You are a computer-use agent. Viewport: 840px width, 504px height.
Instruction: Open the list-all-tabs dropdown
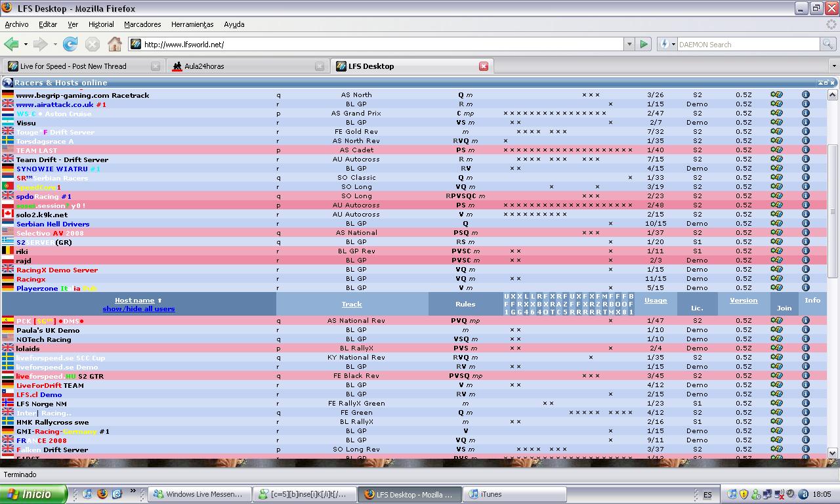(834, 66)
